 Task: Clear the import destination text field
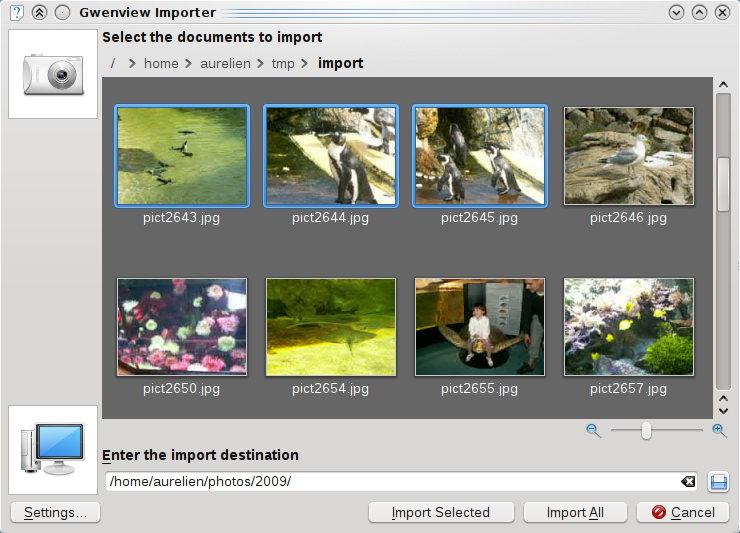click(688, 482)
